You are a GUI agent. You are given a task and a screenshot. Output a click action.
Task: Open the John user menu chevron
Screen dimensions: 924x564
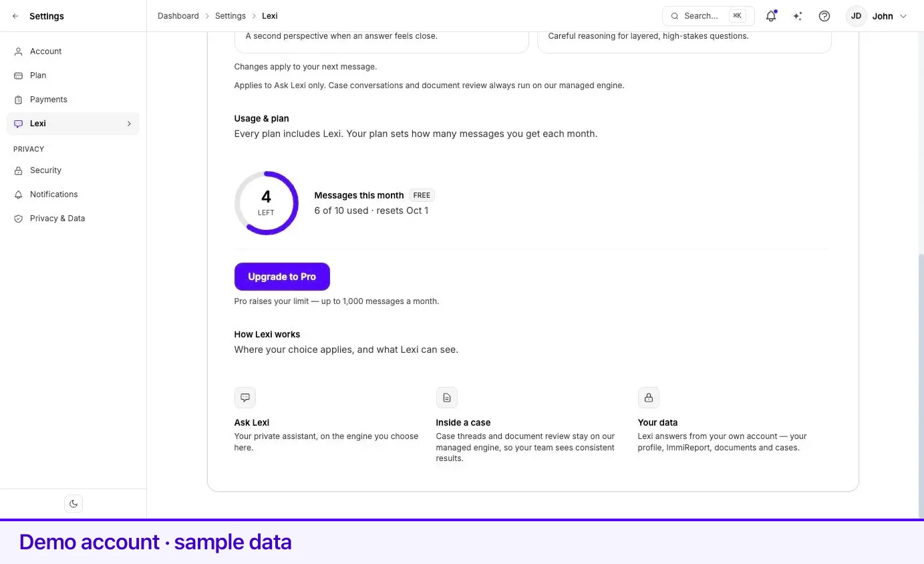point(903,16)
